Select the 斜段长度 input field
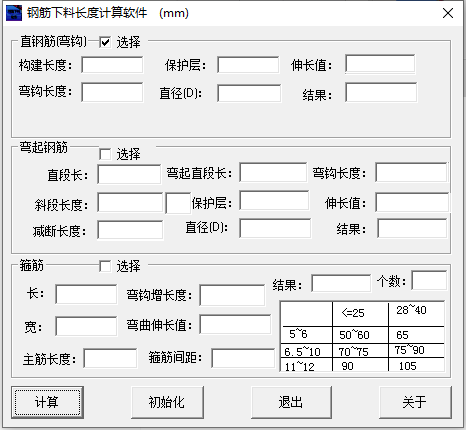The image size is (466, 430). click(x=131, y=202)
